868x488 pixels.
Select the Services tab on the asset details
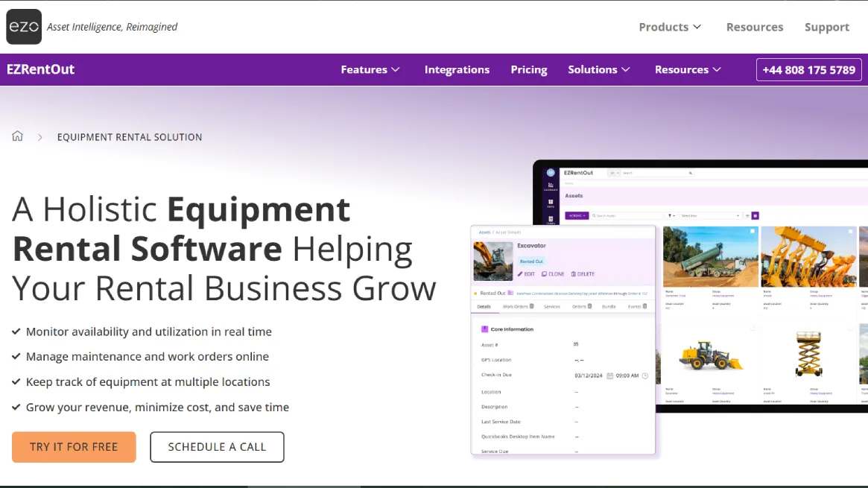(551, 306)
